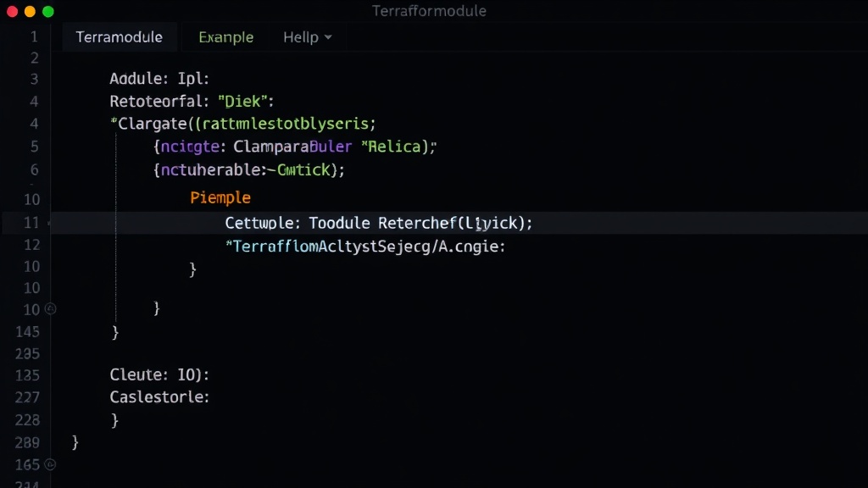Click the orange Piemple keyword

220,197
